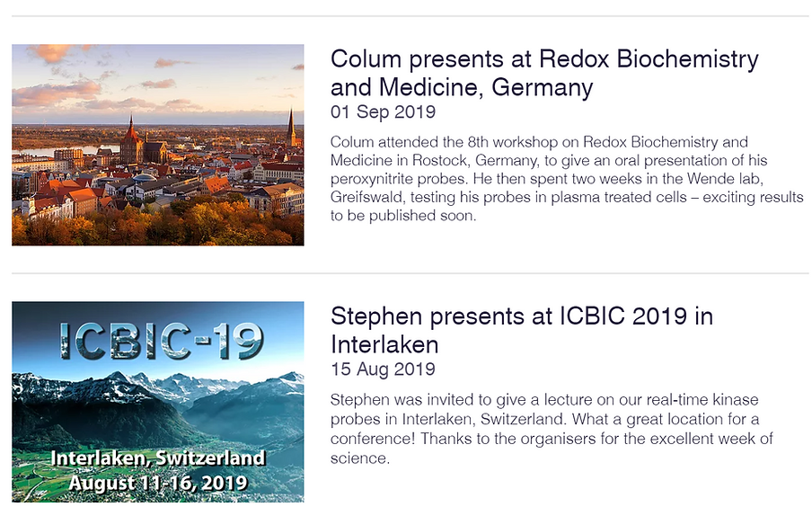The width and height of the screenshot is (812, 516).
Task: Click 'Interlaken, Switzerland' caption on the banner
Action: (x=158, y=458)
